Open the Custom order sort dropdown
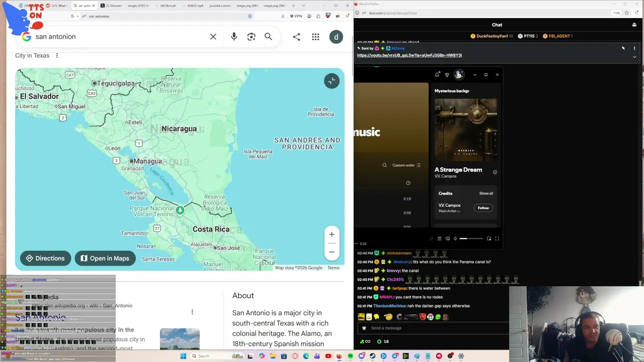The width and height of the screenshot is (644, 362). [407, 165]
